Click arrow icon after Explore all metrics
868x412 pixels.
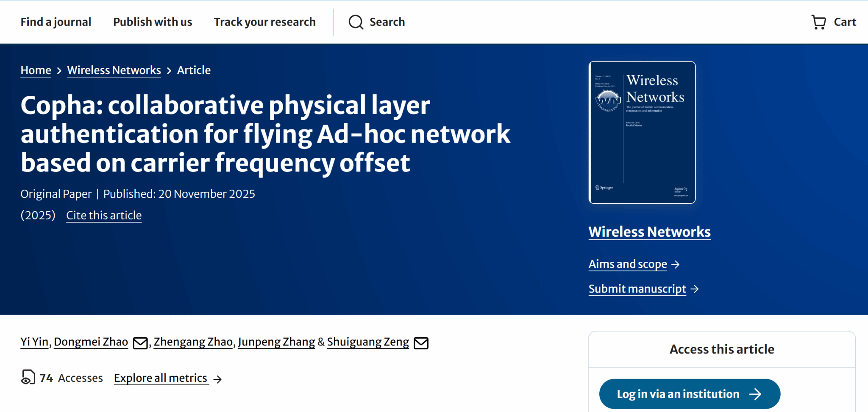click(x=217, y=379)
